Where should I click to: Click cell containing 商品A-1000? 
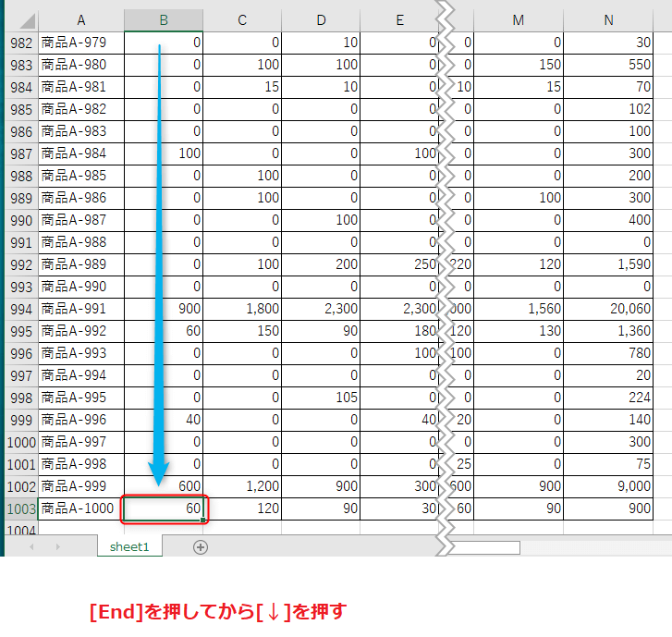tap(81, 508)
